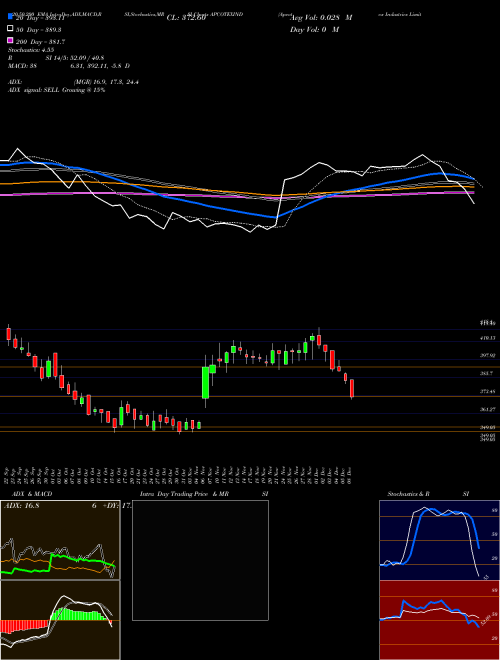This screenshot has width=500, height=660.
Task: Click the RSI 14/3: 52.09 / 49.8 line
Action: click(x=56, y=58)
